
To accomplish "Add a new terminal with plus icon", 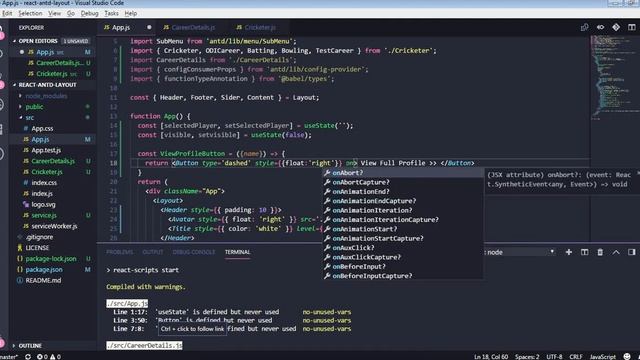I will (x=569, y=252).
